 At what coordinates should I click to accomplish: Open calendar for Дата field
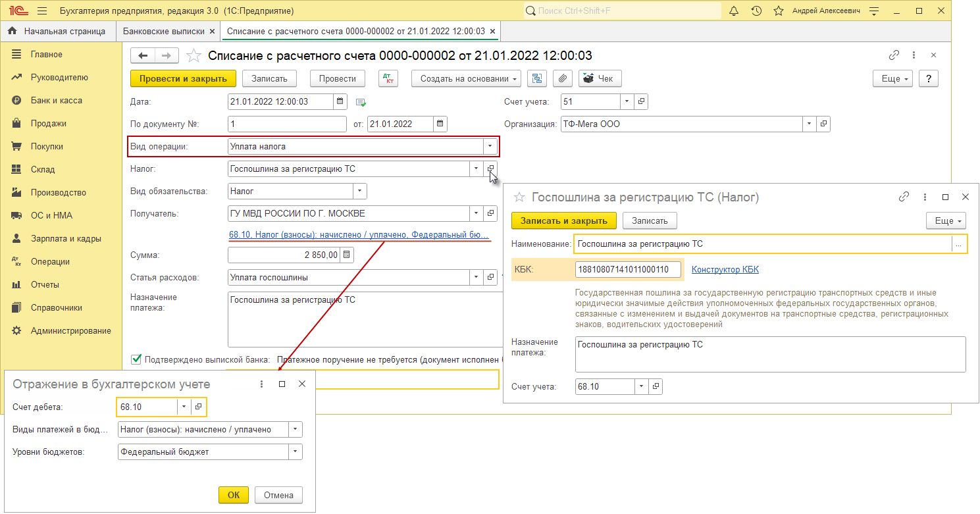(340, 101)
